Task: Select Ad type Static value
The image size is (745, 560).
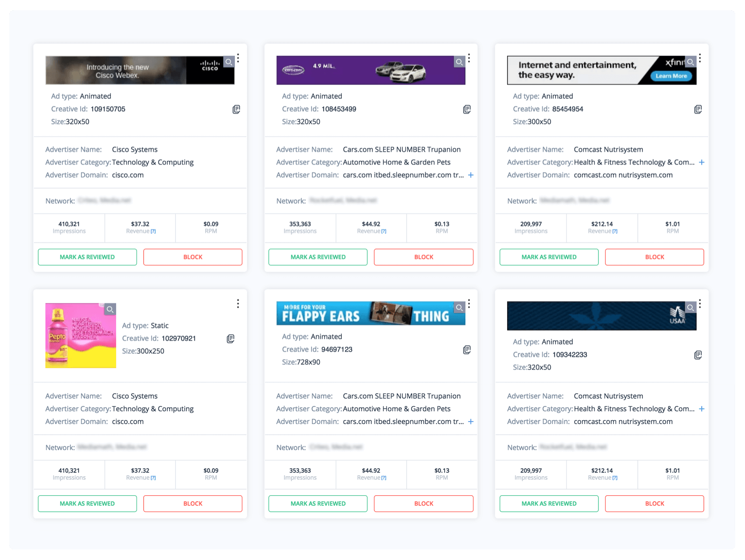Action: [160, 326]
